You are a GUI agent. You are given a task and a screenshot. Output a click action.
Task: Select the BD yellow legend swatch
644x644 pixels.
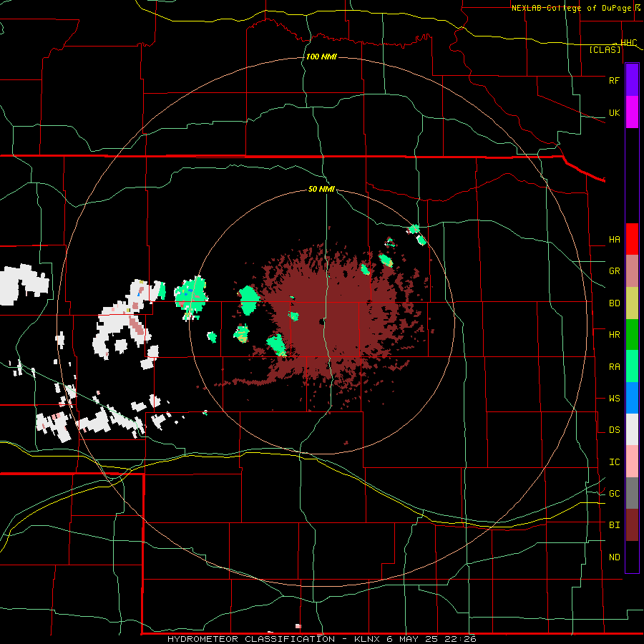click(632, 303)
